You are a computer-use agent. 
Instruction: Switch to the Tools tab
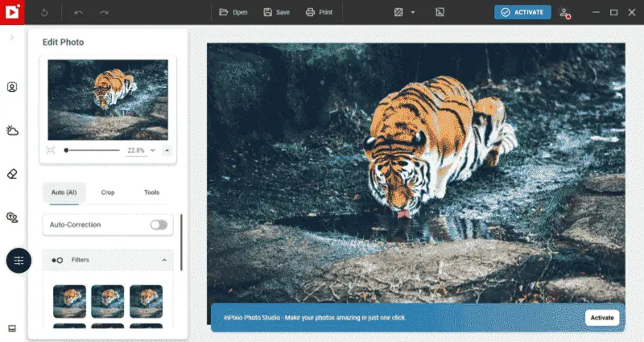(x=151, y=192)
